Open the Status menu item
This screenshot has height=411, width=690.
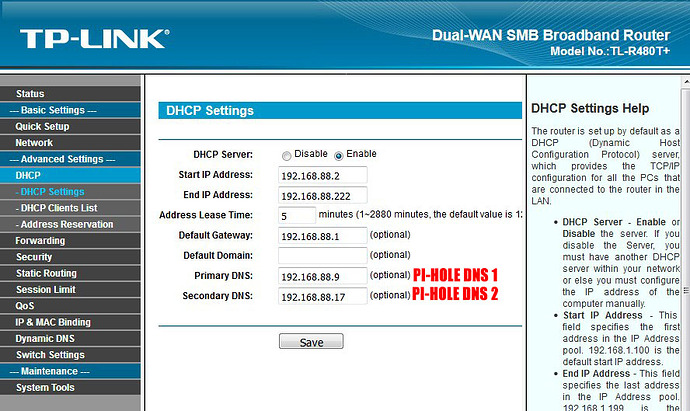[30, 94]
